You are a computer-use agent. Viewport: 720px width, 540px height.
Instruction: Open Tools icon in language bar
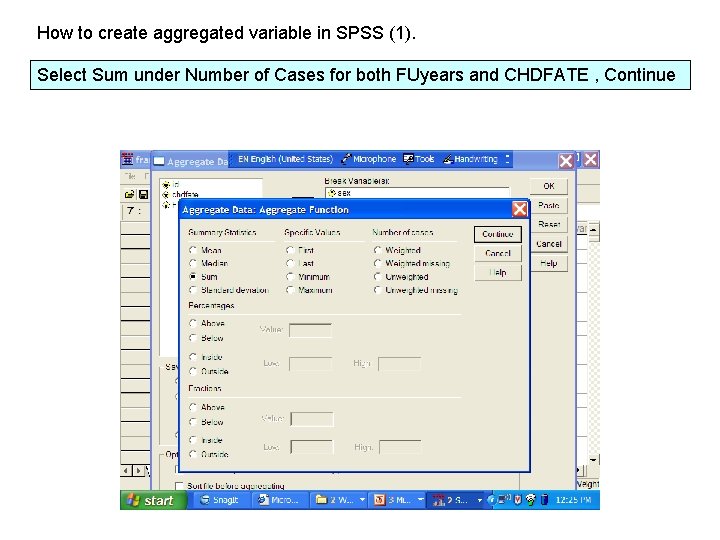[x=408, y=159]
